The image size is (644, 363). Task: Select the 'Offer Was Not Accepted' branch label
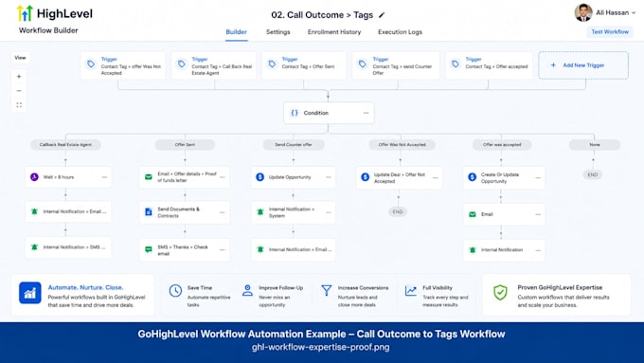click(x=402, y=145)
